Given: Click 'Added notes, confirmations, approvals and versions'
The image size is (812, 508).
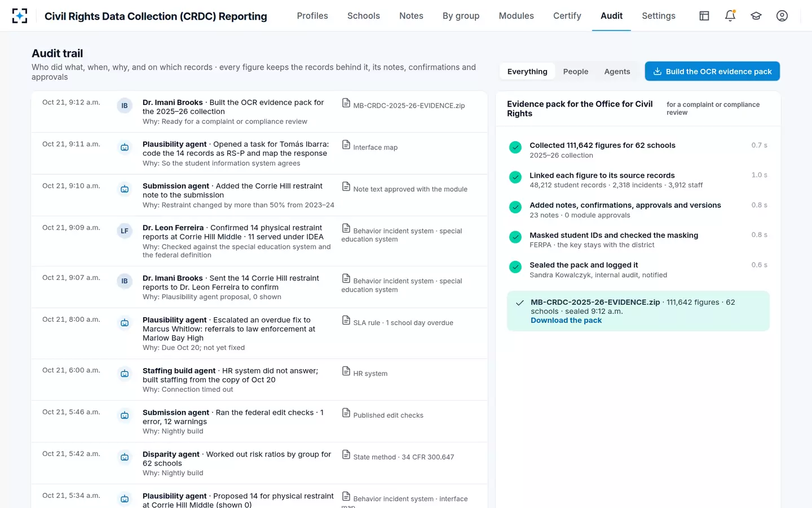Looking at the screenshot, I should tap(625, 205).
